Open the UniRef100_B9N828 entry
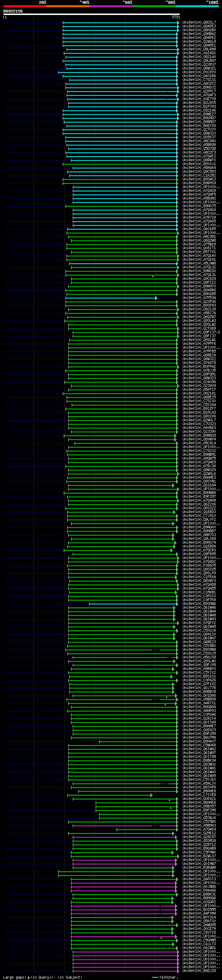Screen dimensions: 222x980 point(199,435)
